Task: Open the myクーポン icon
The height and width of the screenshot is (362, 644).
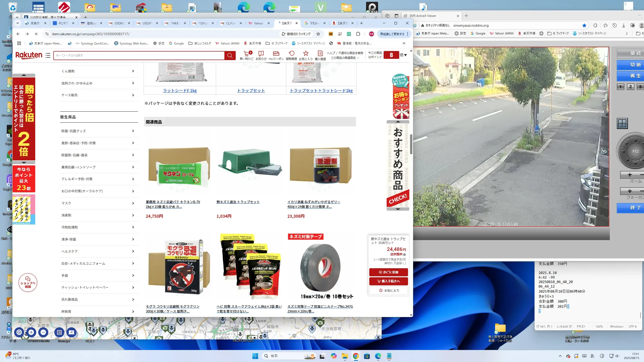Action: coord(276,54)
